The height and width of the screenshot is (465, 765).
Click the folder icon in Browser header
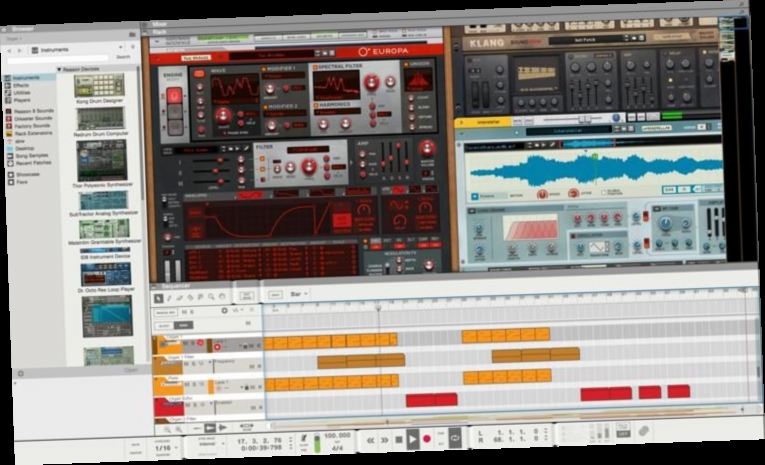132,34
